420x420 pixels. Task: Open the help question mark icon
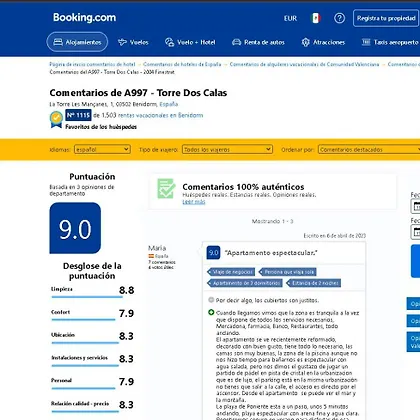coord(339,18)
